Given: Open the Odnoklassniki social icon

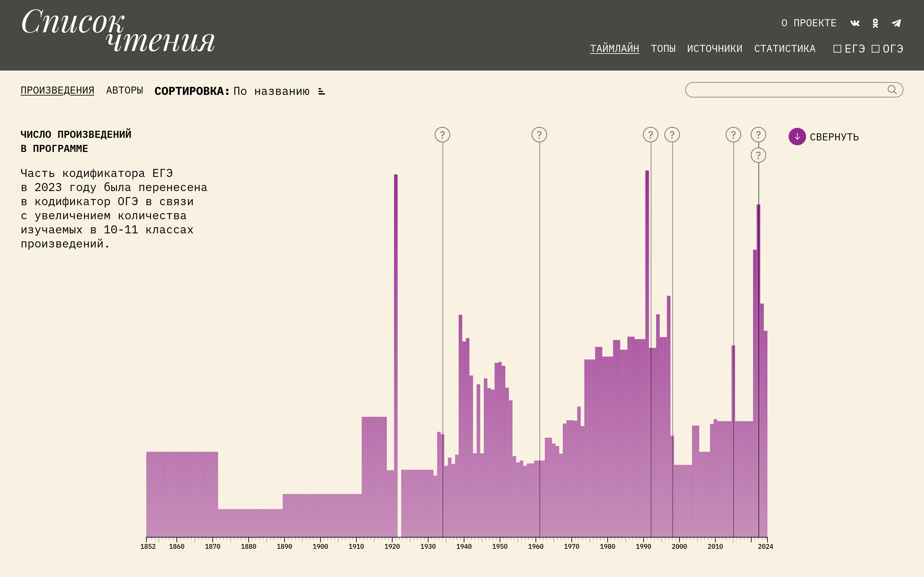Looking at the screenshot, I should [x=875, y=23].
